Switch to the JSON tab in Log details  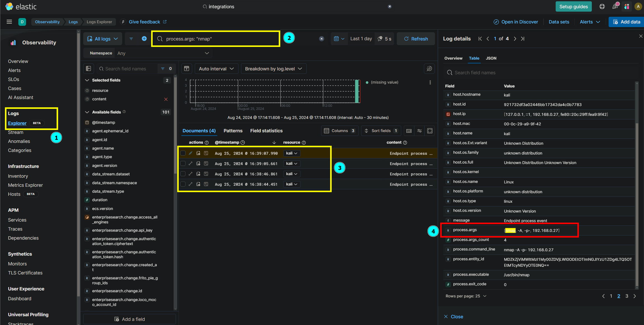coord(491,58)
